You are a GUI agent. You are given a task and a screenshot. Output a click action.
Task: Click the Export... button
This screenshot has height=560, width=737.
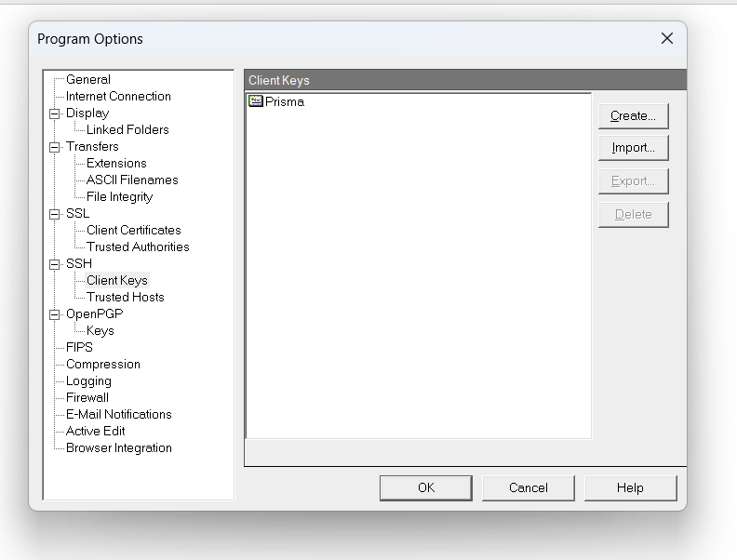click(x=633, y=181)
